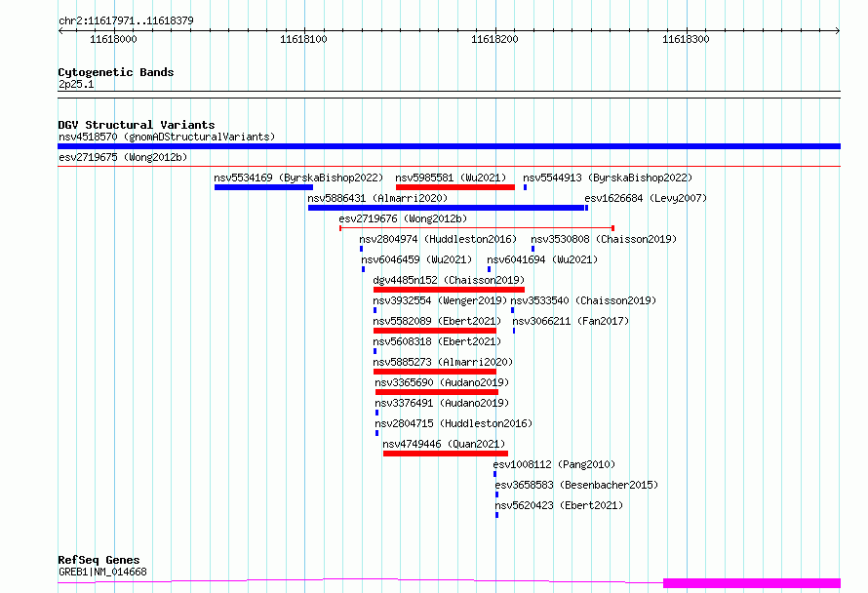Open nsv6041694 (Wu2021) label

pyautogui.click(x=542, y=259)
